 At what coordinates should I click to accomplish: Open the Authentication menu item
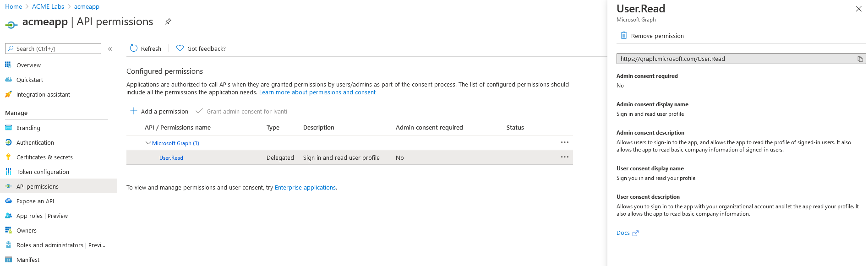pyautogui.click(x=35, y=142)
